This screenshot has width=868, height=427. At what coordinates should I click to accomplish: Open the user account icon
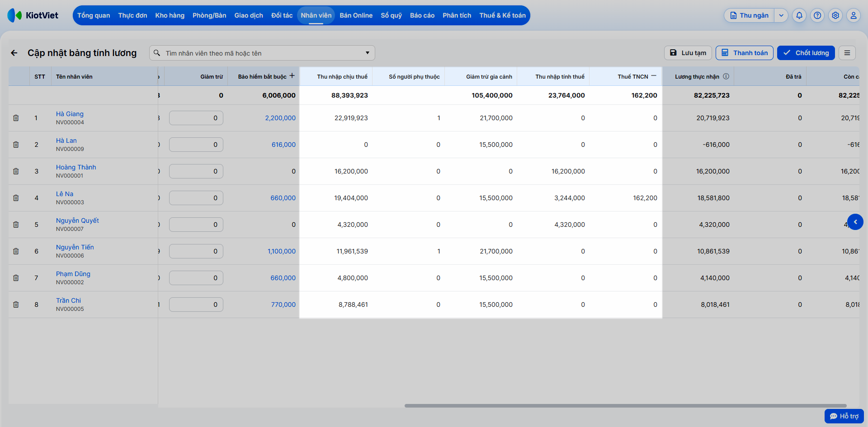tap(854, 15)
